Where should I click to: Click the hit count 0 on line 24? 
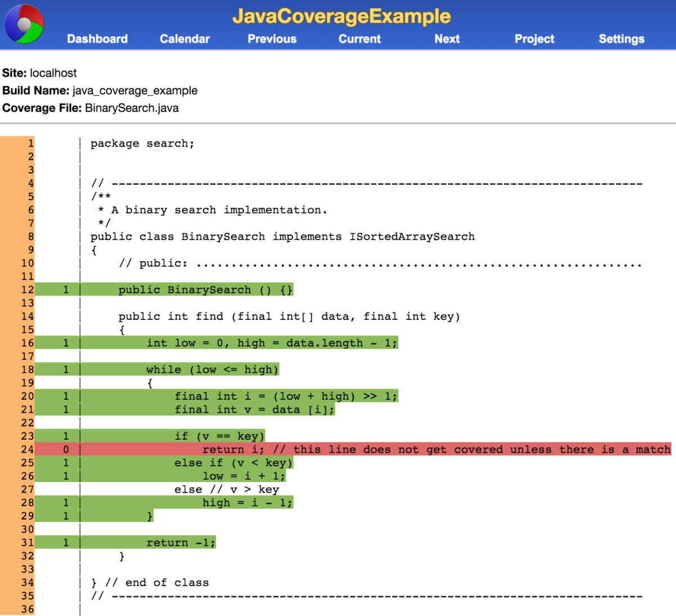[66, 449]
